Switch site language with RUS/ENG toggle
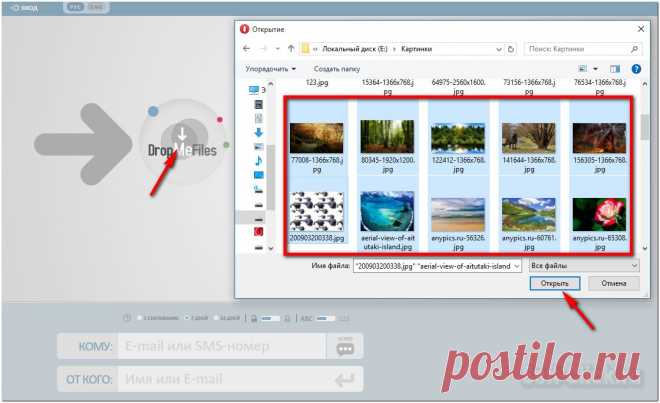This screenshot has height=403, width=660. [86, 7]
